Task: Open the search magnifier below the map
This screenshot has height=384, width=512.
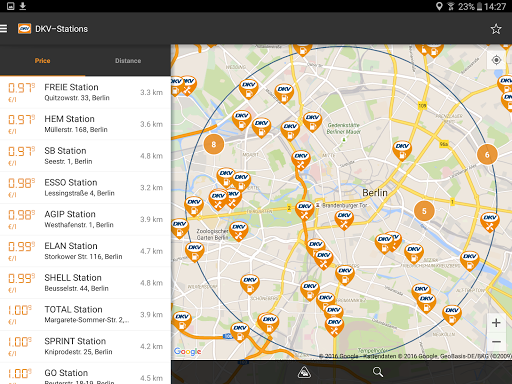Action: click(x=378, y=372)
